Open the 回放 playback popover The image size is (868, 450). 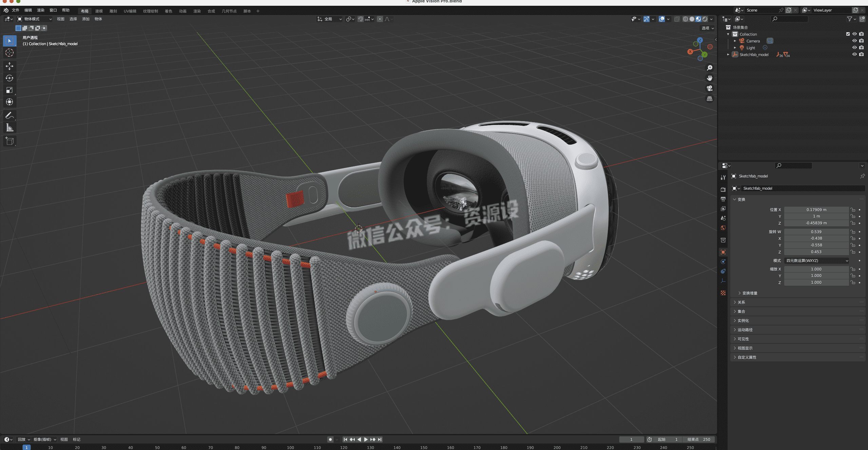(24, 439)
